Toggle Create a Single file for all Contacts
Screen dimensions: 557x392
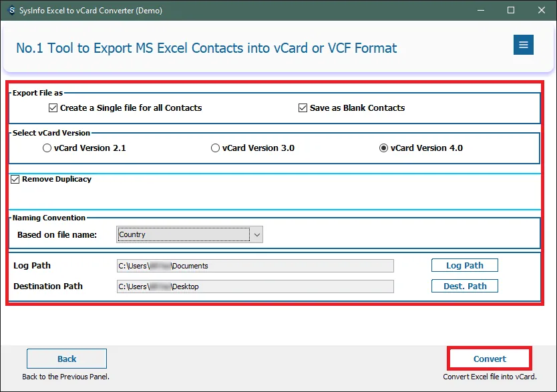pyautogui.click(x=53, y=108)
